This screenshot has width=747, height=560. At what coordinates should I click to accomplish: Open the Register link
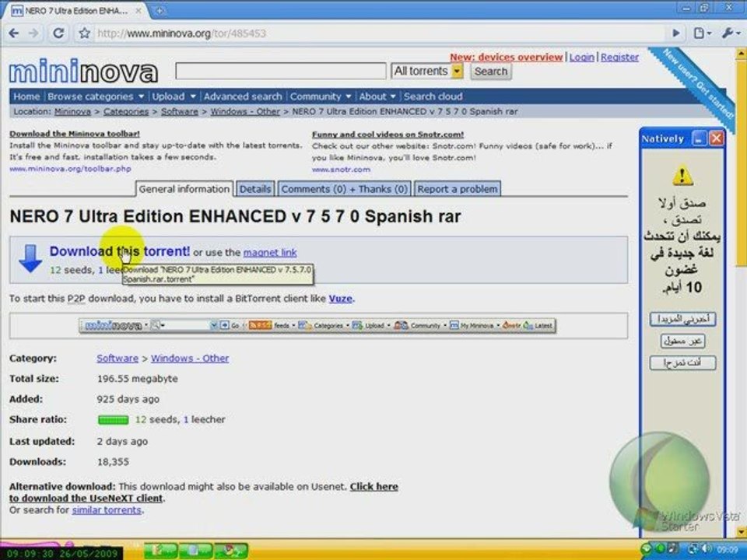pos(619,57)
